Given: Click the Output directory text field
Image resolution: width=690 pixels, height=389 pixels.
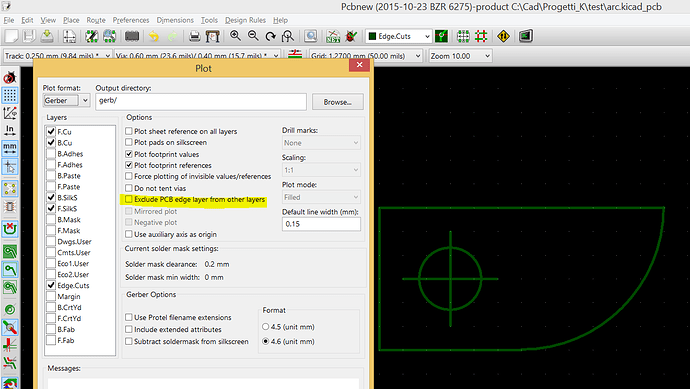Looking at the screenshot, I should point(201,102).
